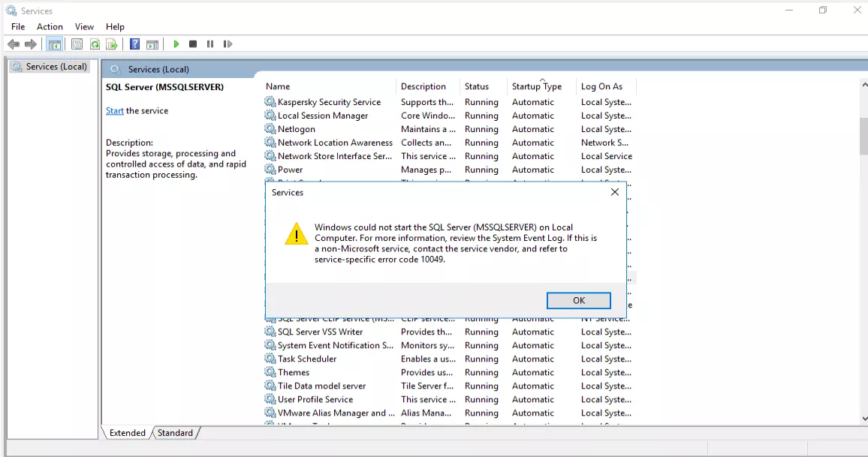Restart the service with the toolbar restart icon

tap(228, 44)
